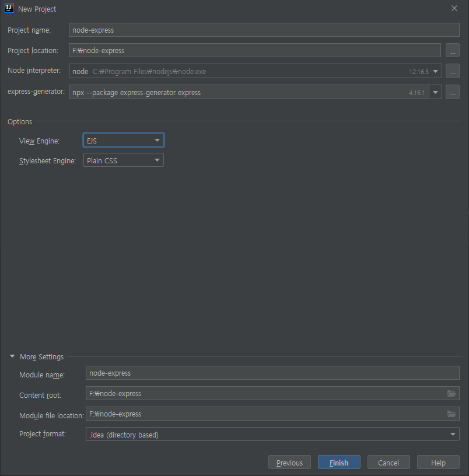This screenshot has height=476, width=469.
Task: Click the Finish button
Action: click(x=339, y=463)
